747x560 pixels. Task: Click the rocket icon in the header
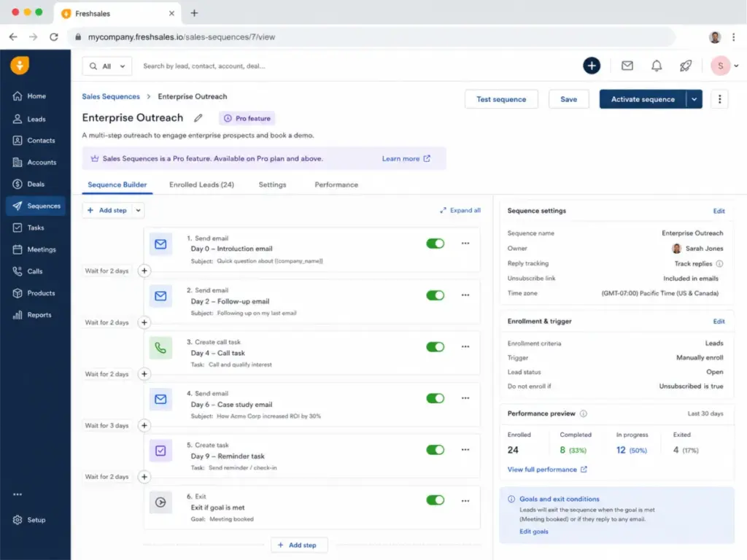(x=686, y=66)
